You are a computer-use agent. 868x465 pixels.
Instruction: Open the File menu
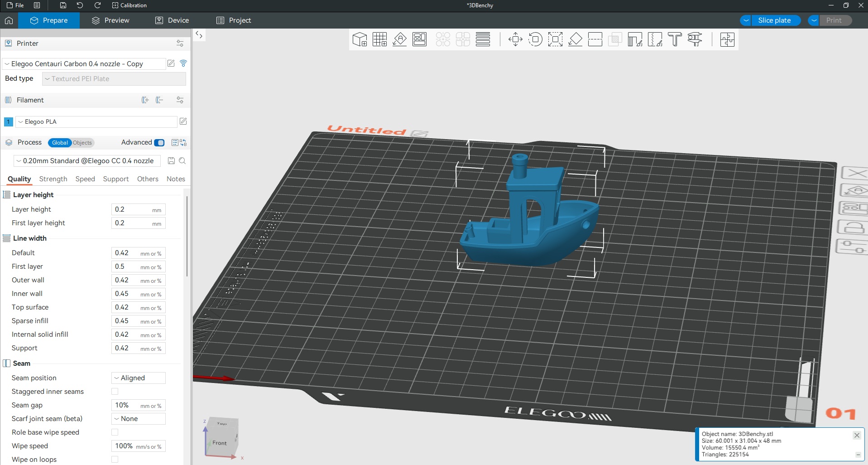(15, 5)
